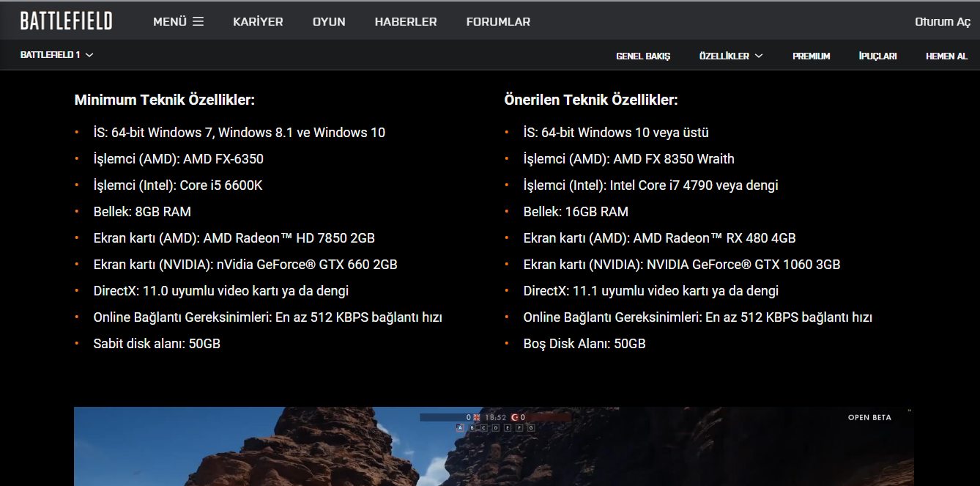Click the minimum Online Bağlantı Gereksinimleri line
Image resolution: width=980 pixels, height=486 pixels.
[x=267, y=317]
